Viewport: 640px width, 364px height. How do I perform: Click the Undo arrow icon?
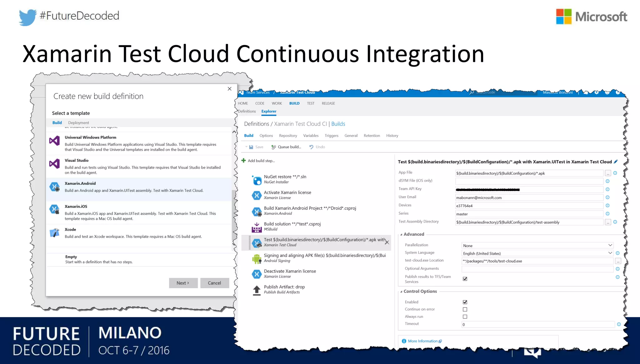pos(311,147)
